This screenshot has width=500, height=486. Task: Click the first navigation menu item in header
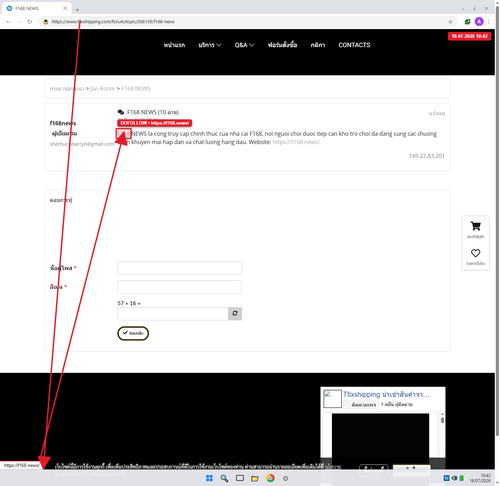coord(174,45)
